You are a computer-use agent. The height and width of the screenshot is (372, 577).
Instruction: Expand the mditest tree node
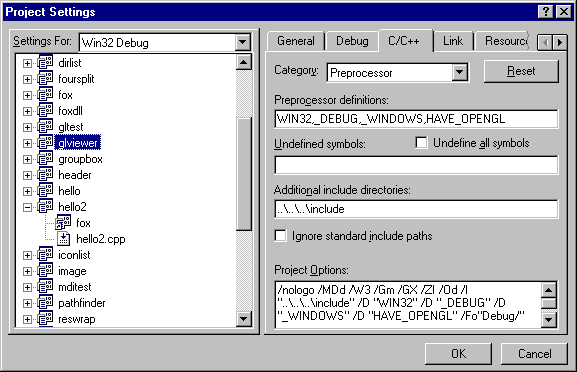27,287
